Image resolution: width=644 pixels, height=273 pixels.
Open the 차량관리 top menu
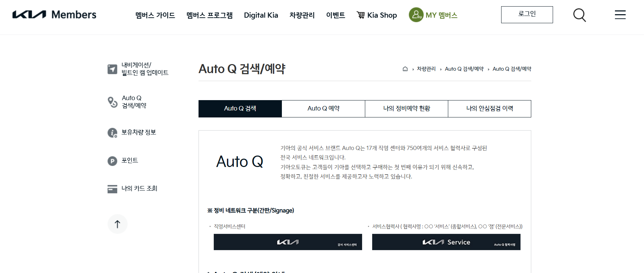coord(302,15)
